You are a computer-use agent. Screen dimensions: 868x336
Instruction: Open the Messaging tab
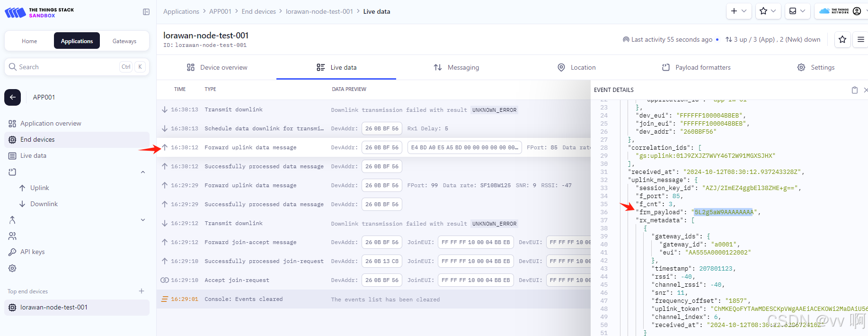tap(456, 67)
